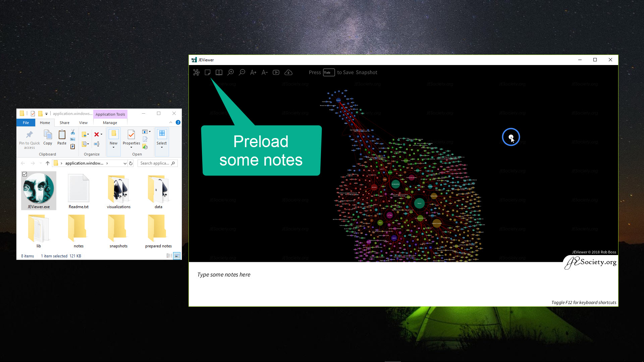Open the Move to dropdown in Organize group

(86, 134)
